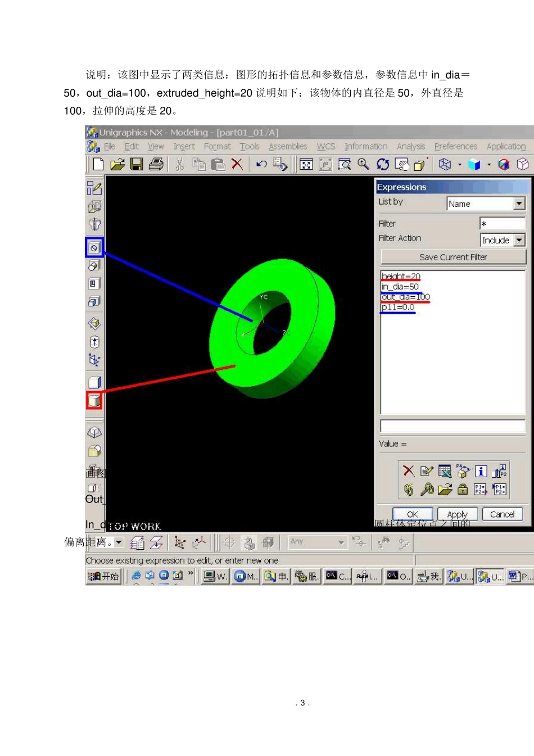Image resolution: width=534 pixels, height=756 pixels.
Task: Open the Any selection filter dropdown
Action: [341, 542]
